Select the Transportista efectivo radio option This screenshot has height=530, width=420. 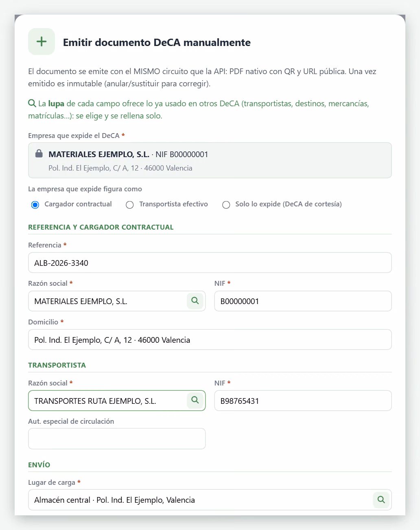129,205
